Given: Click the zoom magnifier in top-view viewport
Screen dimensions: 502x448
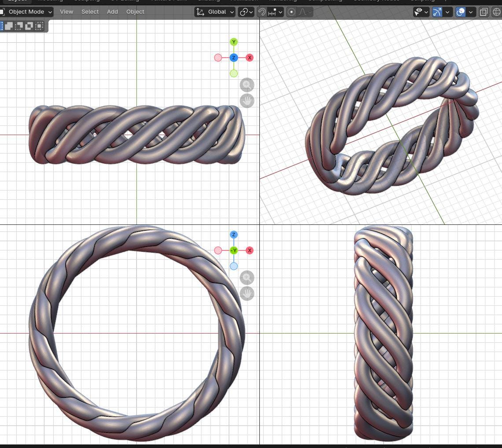Looking at the screenshot, I should coord(247,85).
